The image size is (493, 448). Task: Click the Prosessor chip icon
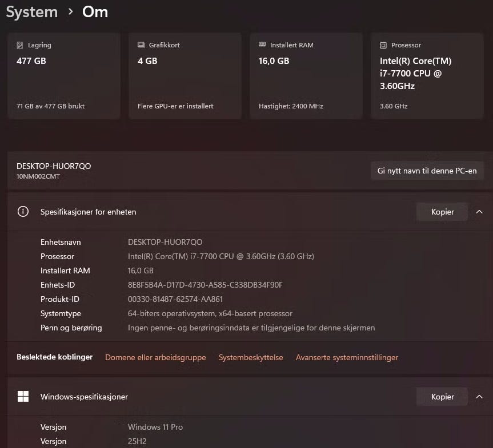coord(383,45)
